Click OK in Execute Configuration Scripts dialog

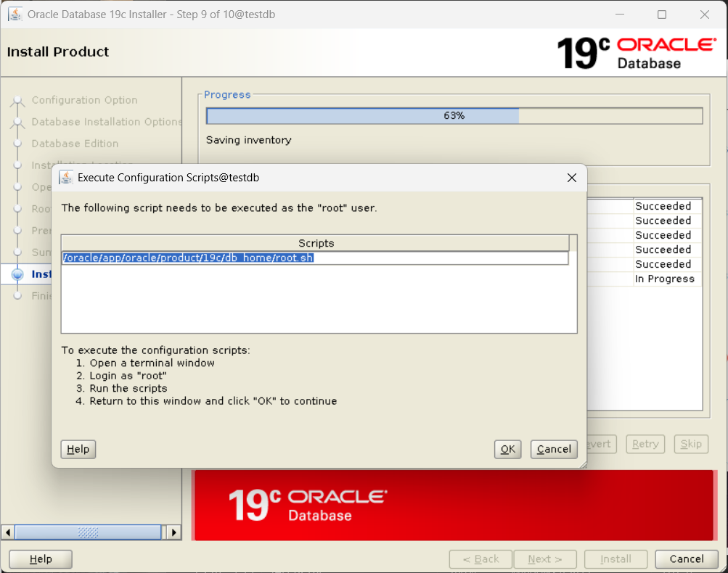tap(507, 449)
